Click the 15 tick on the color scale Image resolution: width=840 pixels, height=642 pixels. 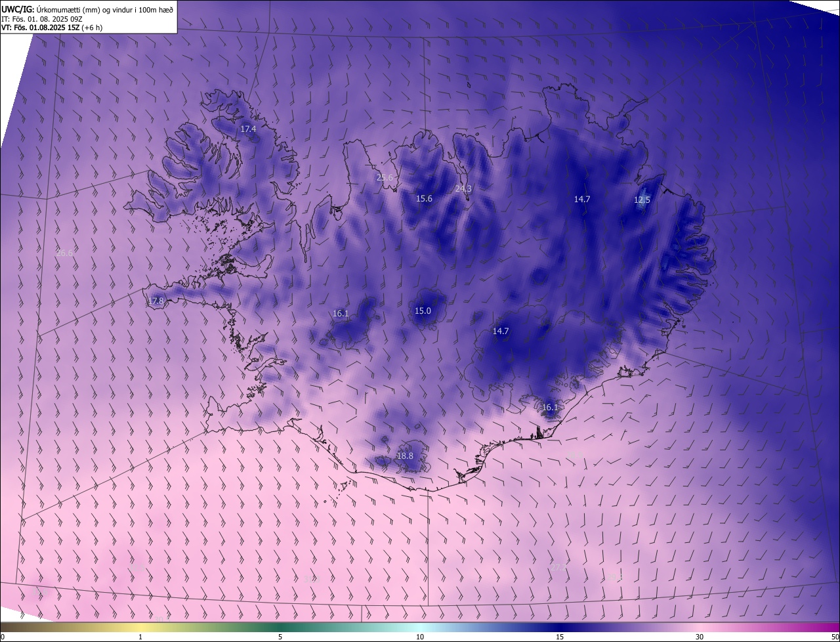click(560, 637)
